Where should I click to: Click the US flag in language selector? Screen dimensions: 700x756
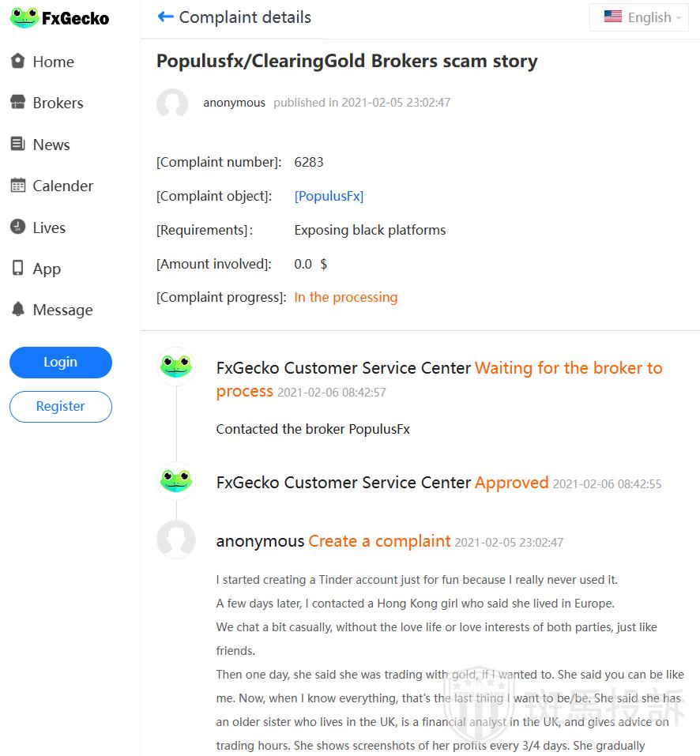tap(612, 17)
